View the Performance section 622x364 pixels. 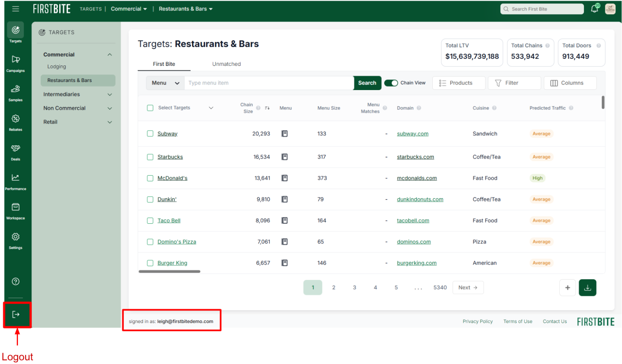[15, 181]
